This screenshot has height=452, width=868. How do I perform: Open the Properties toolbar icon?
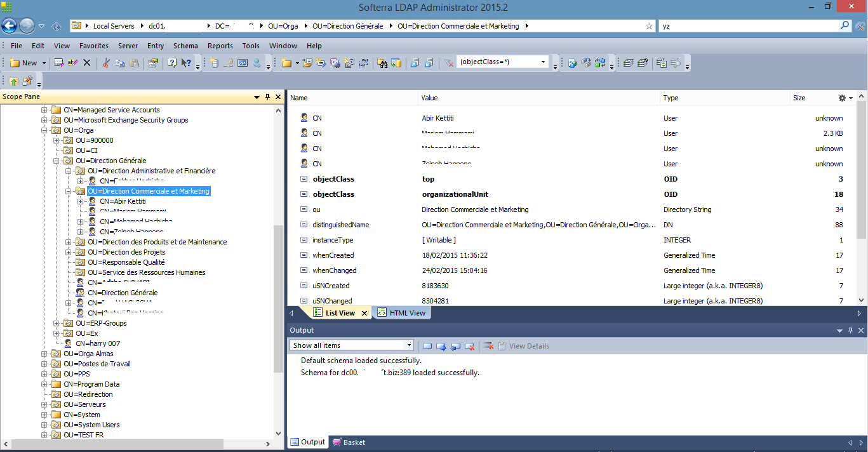pos(153,63)
